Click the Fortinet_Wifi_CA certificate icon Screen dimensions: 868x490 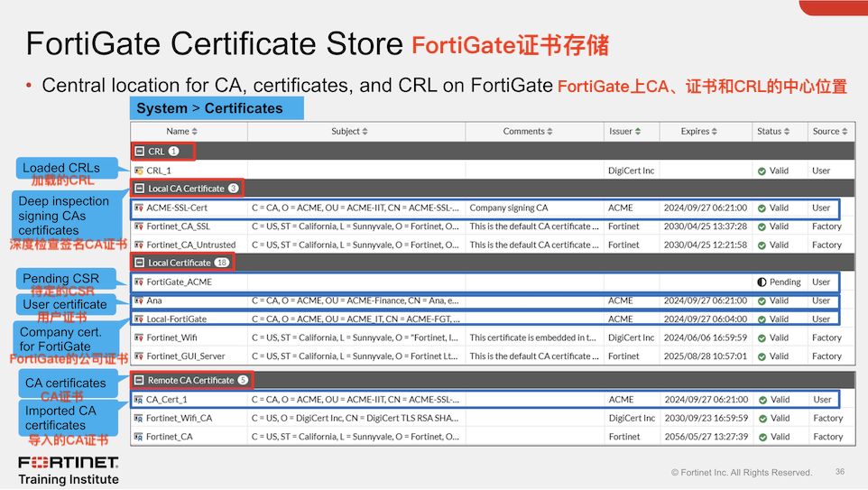(x=138, y=418)
